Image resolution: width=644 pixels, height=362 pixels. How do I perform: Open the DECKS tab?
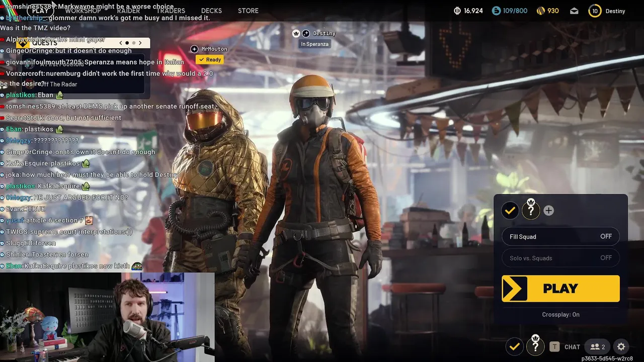click(x=211, y=11)
